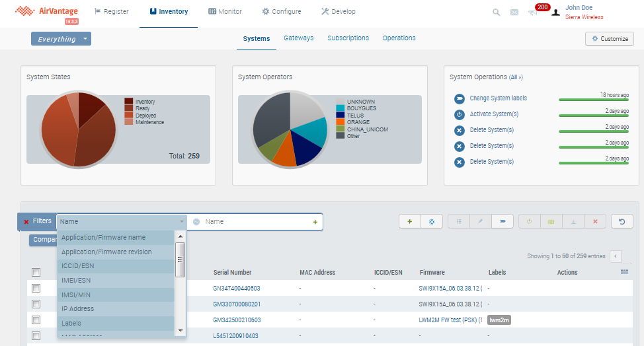Open alerts megaphone icon with 200 badge
This screenshot has width=644, height=346.
pos(534,12)
